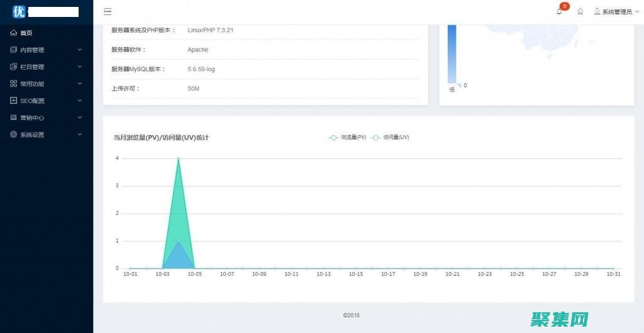Click the 系统设置 gear icon
The height and width of the screenshot is (333, 644).
[14, 134]
